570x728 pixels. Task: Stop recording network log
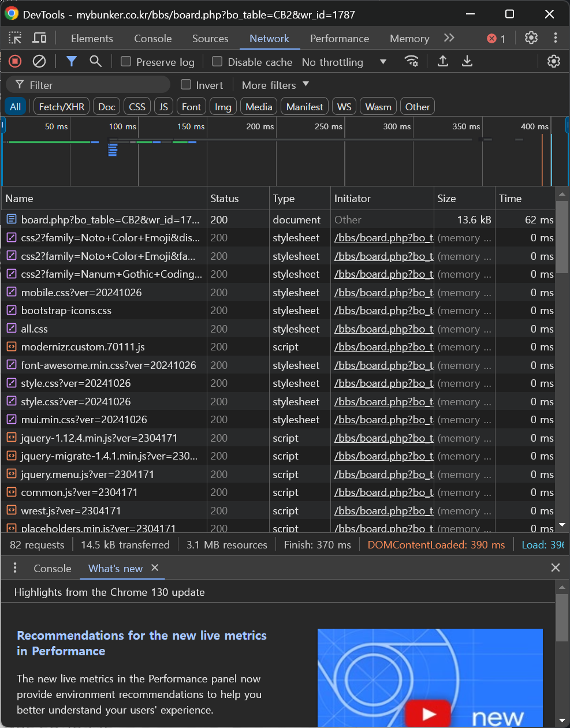coord(16,61)
